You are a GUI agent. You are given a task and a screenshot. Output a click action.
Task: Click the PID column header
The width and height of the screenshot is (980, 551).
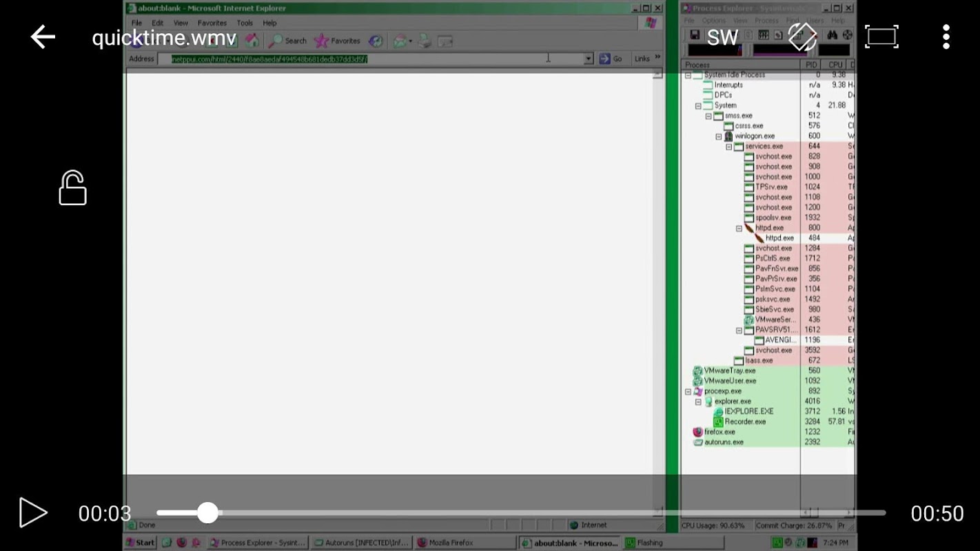tap(812, 65)
